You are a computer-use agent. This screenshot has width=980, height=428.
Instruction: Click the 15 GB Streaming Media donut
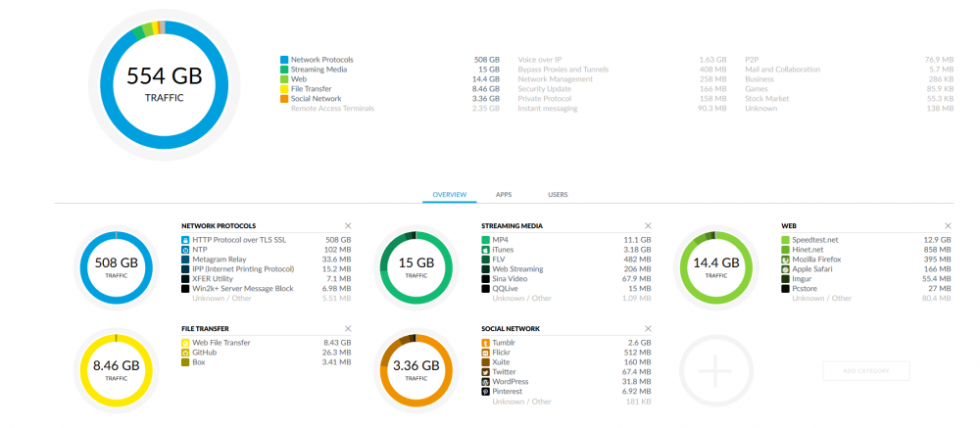[x=416, y=267]
